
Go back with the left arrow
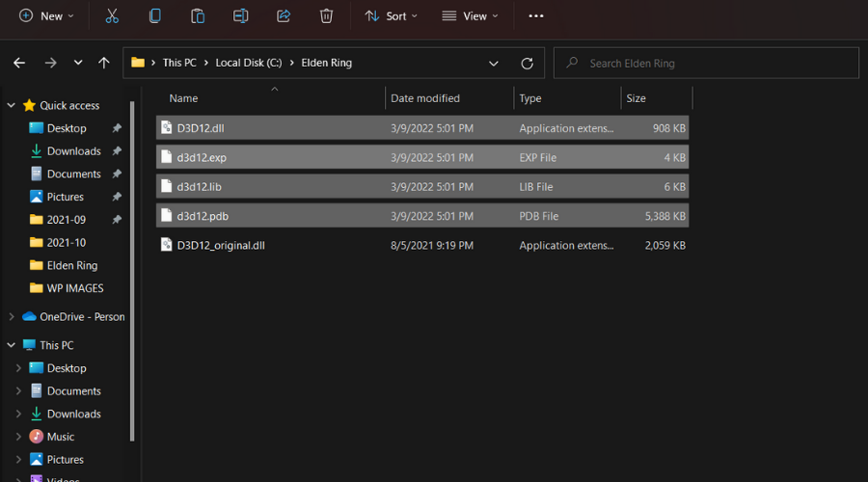point(19,63)
